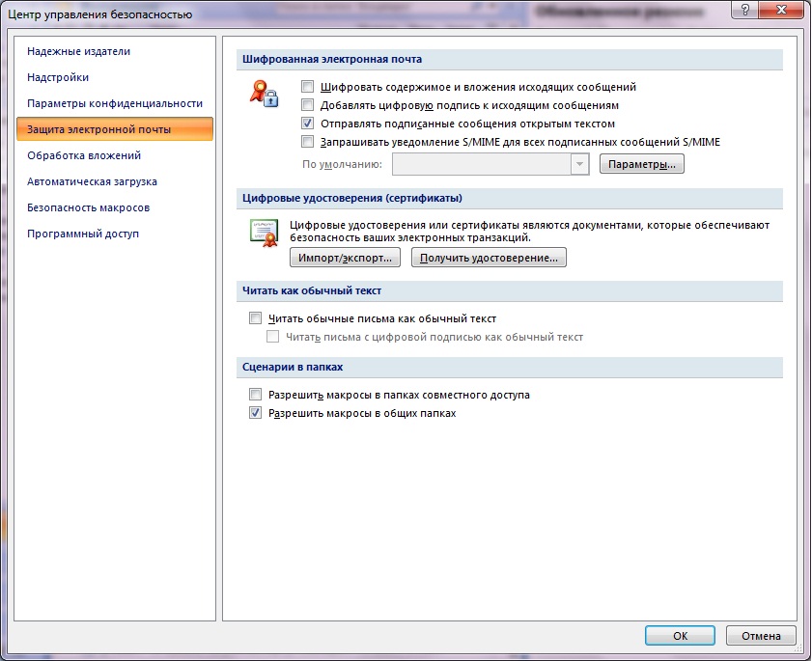This screenshot has width=812, height=661.
Task: Click the certificates description text
Action: tap(529, 232)
